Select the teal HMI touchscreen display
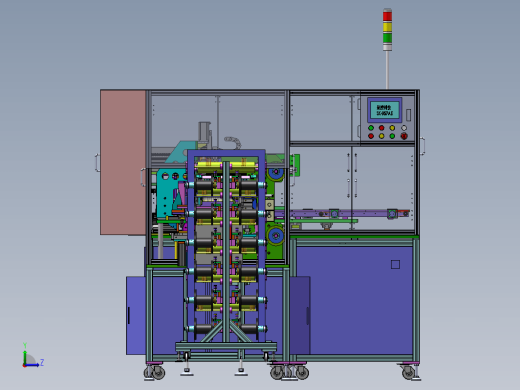This screenshot has width=520, height=390. tap(385, 110)
